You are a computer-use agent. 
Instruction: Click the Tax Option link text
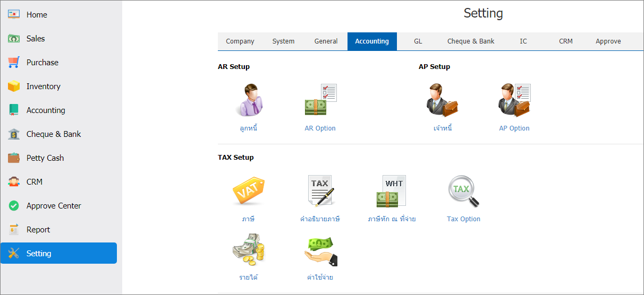pyautogui.click(x=464, y=219)
